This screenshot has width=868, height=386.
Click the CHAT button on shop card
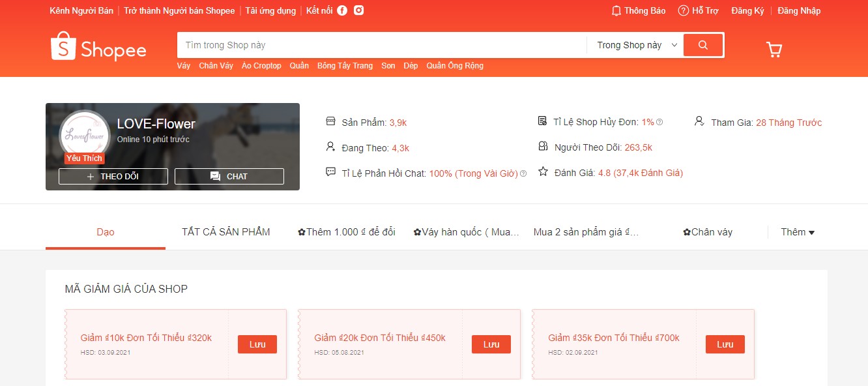229,176
